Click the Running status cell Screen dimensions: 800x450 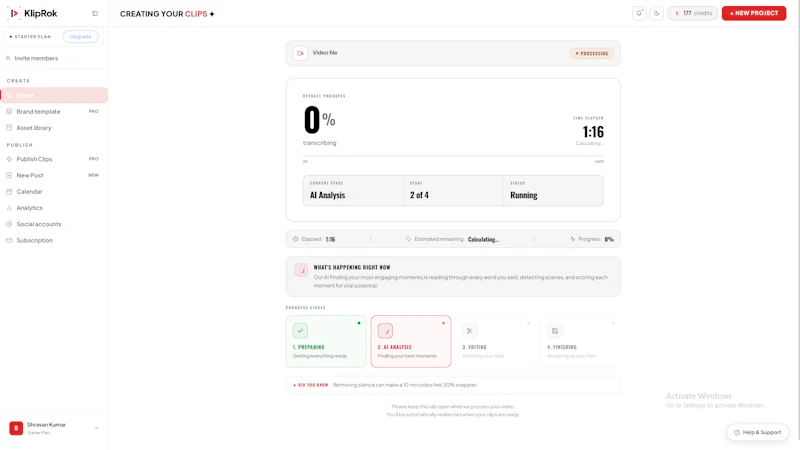(553, 191)
